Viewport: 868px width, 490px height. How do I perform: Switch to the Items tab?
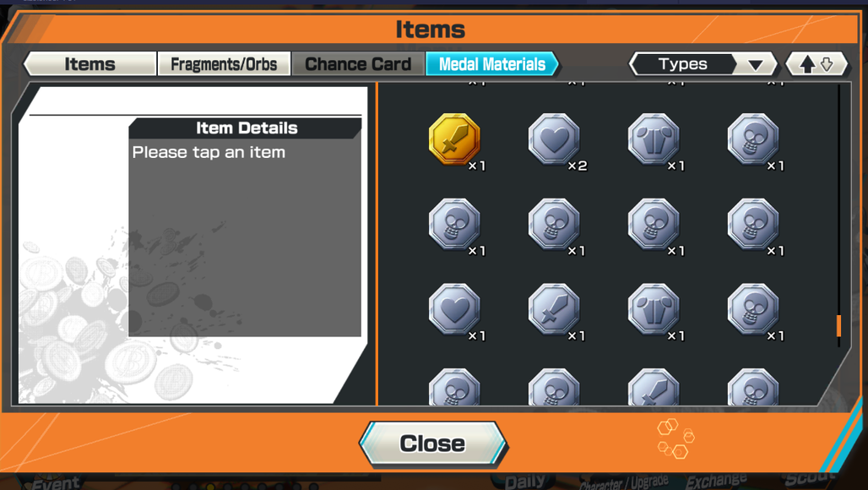click(90, 63)
